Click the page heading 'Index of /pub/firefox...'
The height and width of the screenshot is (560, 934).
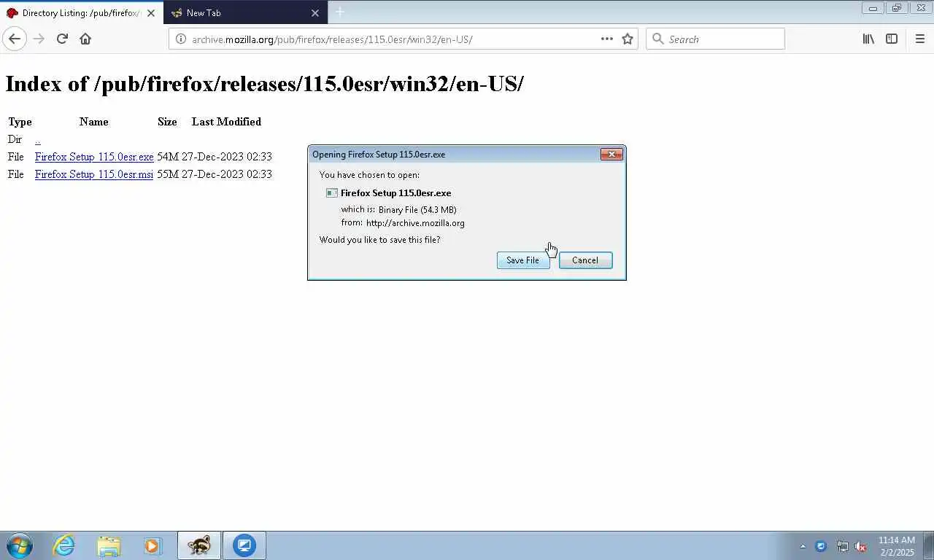coord(264,84)
